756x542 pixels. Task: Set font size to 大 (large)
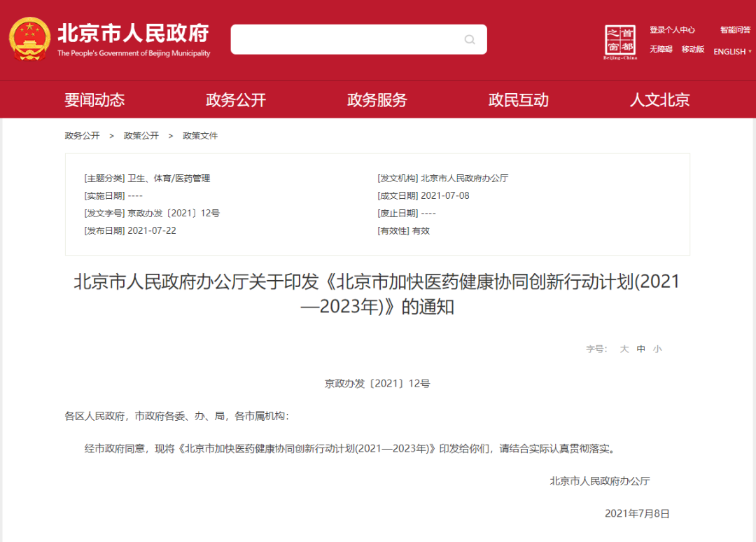(x=624, y=349)
